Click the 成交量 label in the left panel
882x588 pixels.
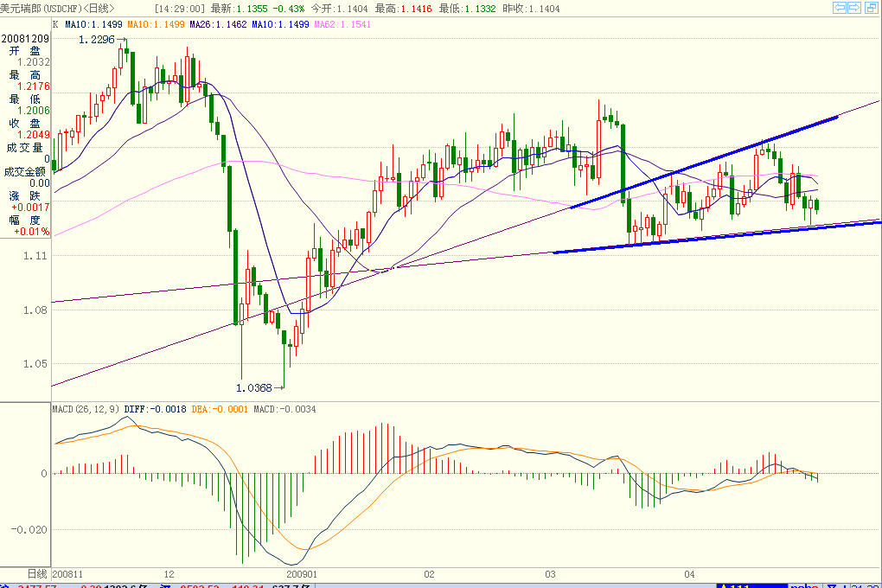(x=25, y=147)
